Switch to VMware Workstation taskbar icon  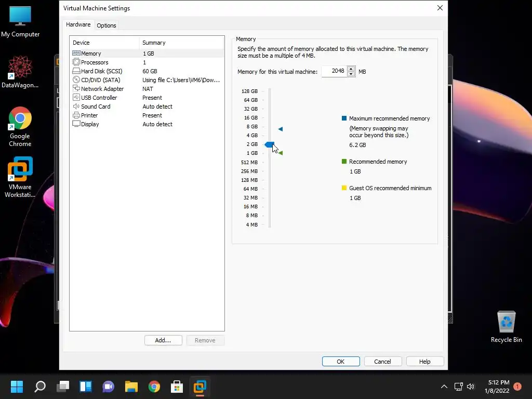(200, 387)
